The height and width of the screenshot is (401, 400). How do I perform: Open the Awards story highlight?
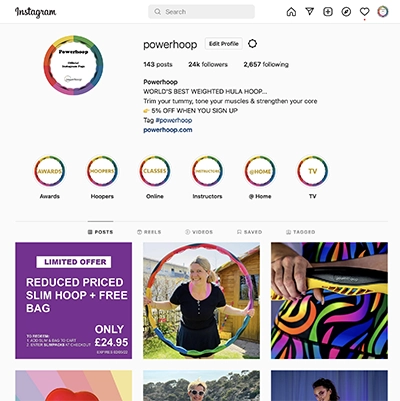(49, 171)
